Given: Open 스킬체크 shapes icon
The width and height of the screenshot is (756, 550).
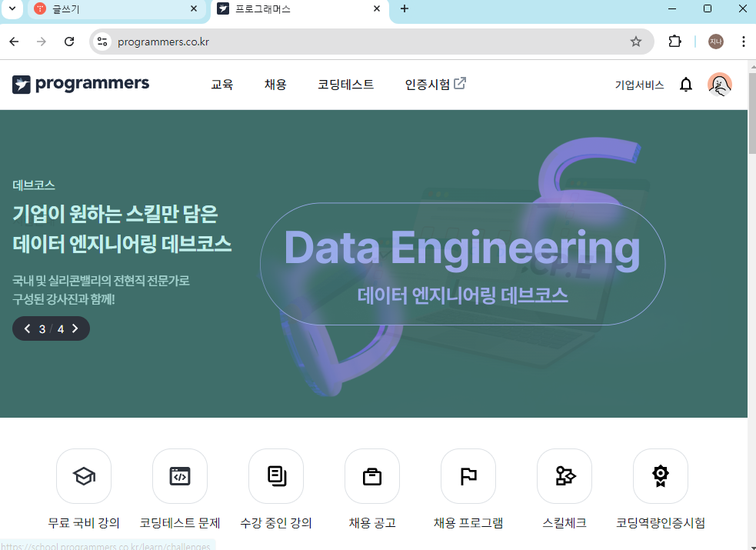Looking at the screenshot, I should click(x=564, y=476).
